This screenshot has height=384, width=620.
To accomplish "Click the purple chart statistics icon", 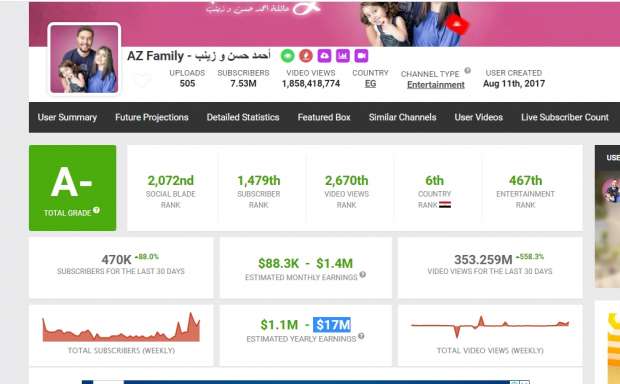I will [343, 56].
